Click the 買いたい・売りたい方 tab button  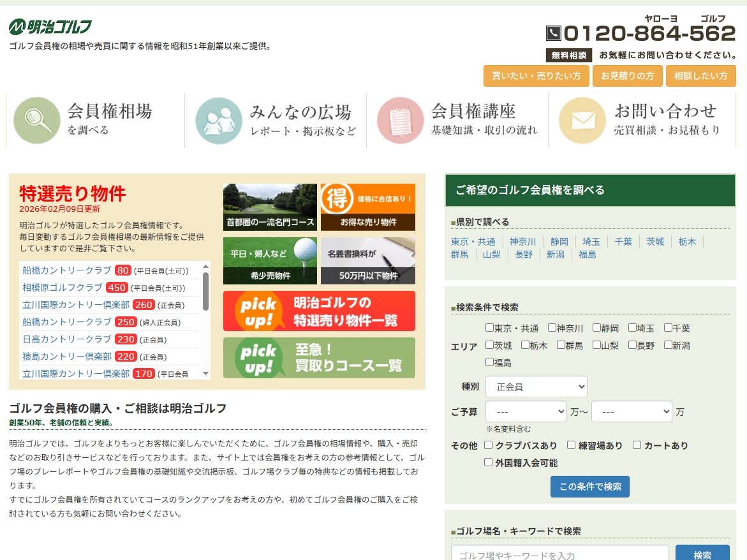click(x=536, y=76)
